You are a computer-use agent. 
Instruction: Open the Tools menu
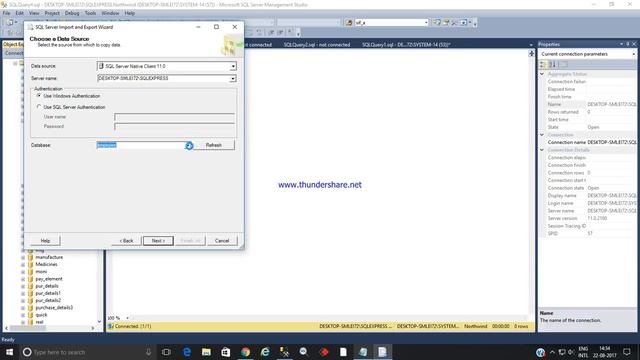pyautogui.click(x=90, y=13)
